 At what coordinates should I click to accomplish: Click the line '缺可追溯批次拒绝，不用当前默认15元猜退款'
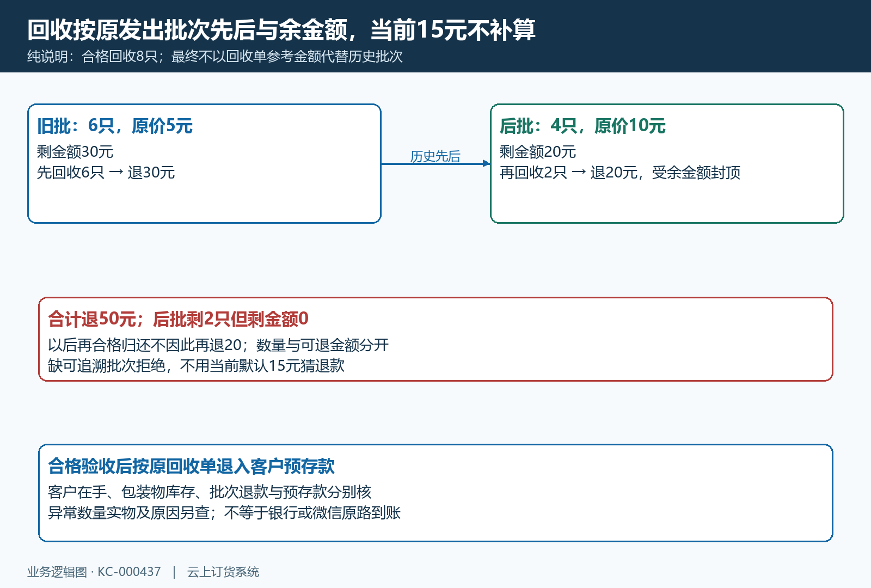pos(197,366)
